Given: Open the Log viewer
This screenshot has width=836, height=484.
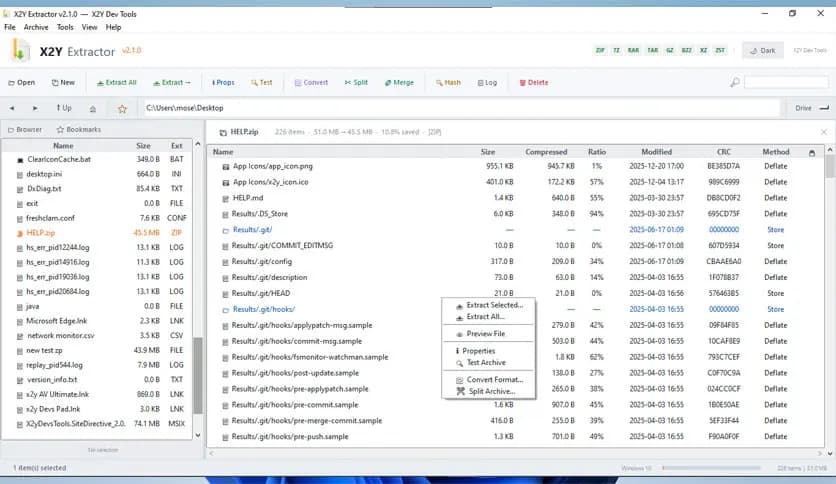Looking at the screenshot, I should 487,83.
